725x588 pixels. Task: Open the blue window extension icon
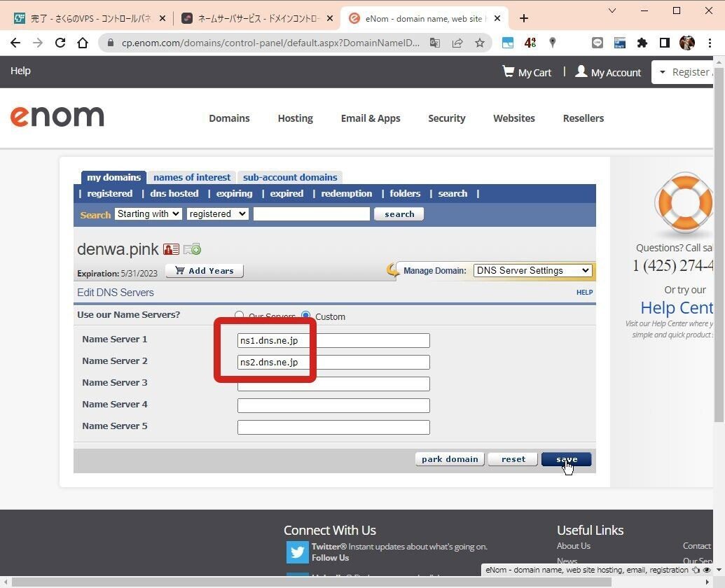coord(508,43)
